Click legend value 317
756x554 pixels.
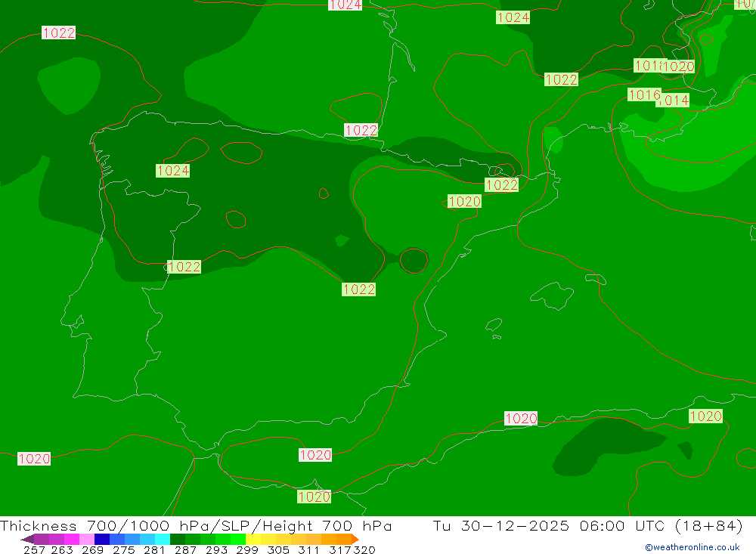pos(340,549)
